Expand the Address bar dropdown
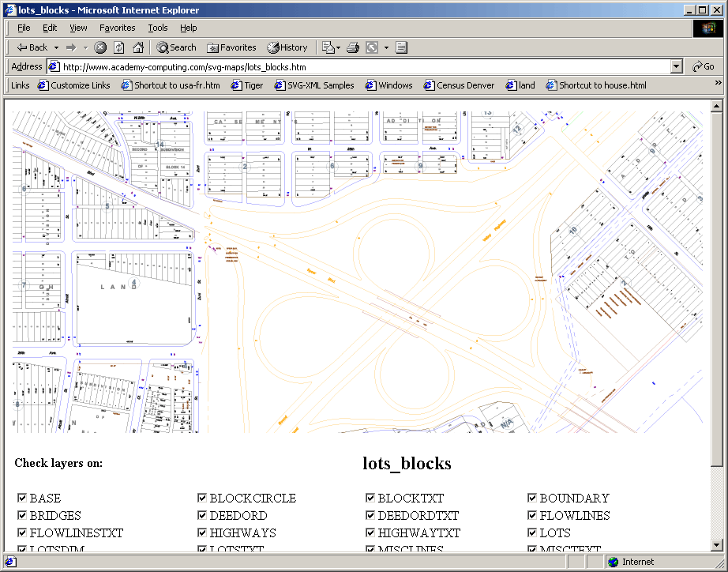The height and width of the screenshot is (572, 728). point(677,66)
